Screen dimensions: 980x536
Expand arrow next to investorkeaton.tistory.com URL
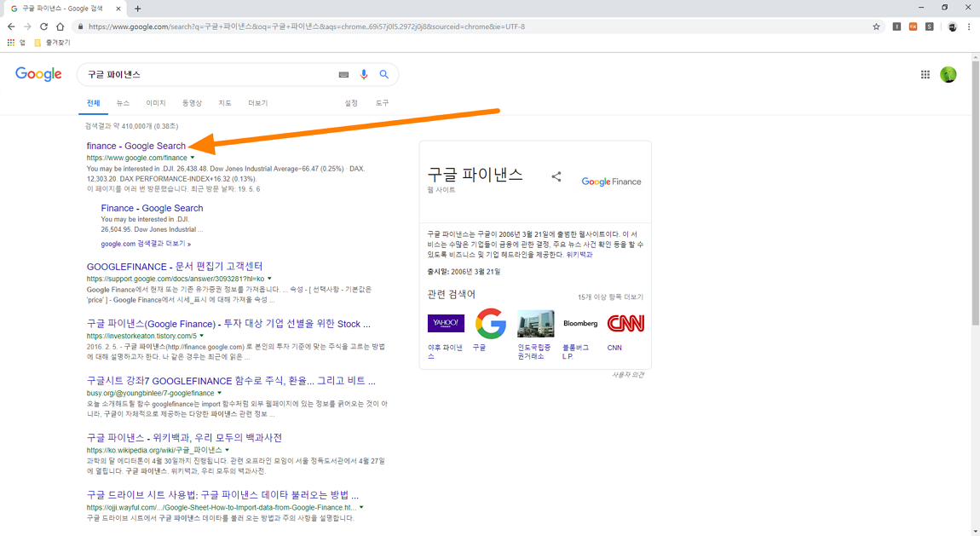202,336
